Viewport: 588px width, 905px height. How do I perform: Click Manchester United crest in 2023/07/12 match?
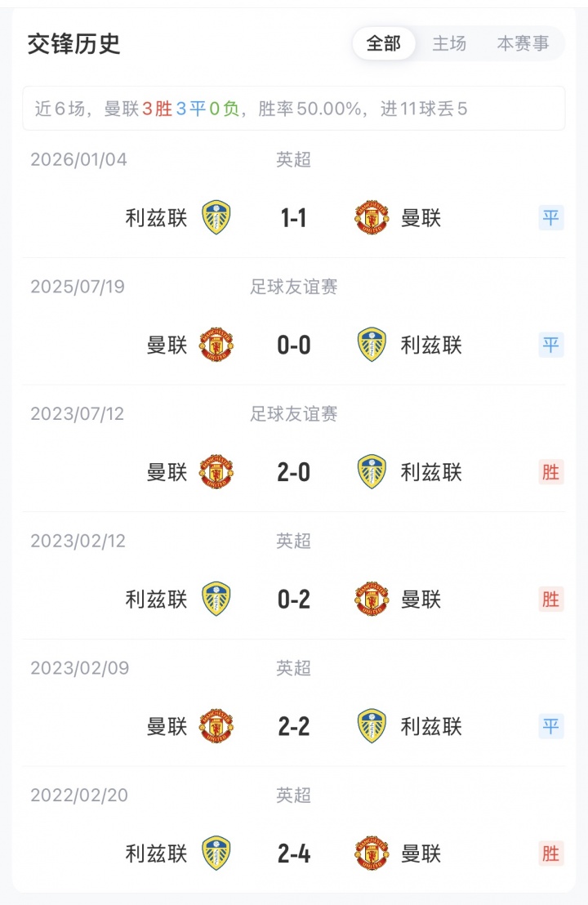click(x=216, y=472)
